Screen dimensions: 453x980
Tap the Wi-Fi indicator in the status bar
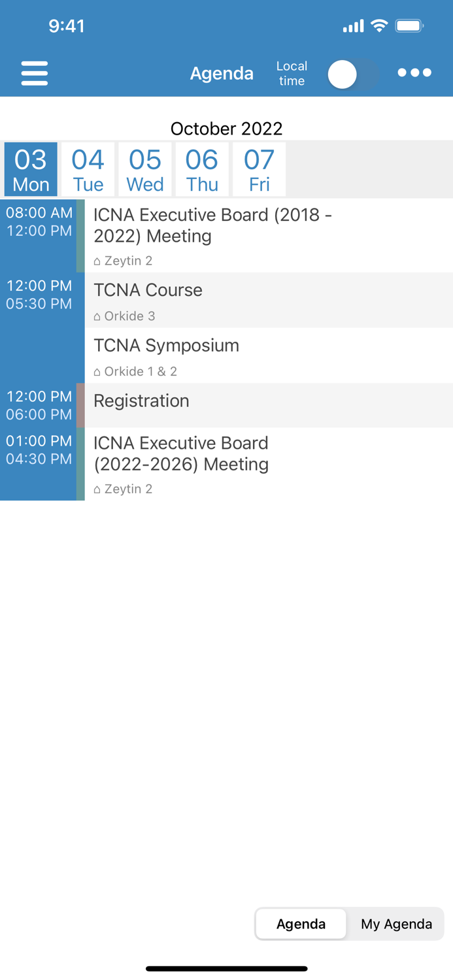[380, 25]
